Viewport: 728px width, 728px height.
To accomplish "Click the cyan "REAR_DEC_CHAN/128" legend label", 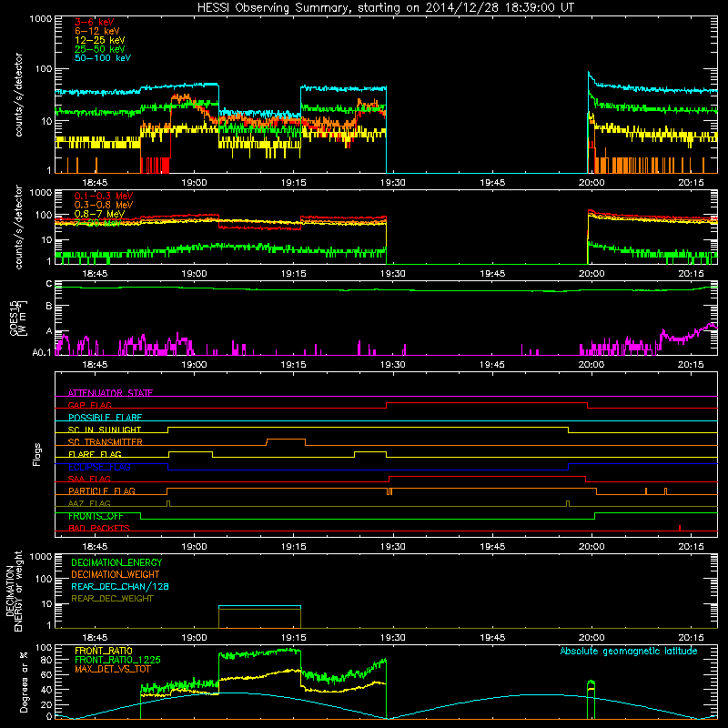I will coord(120,586).
